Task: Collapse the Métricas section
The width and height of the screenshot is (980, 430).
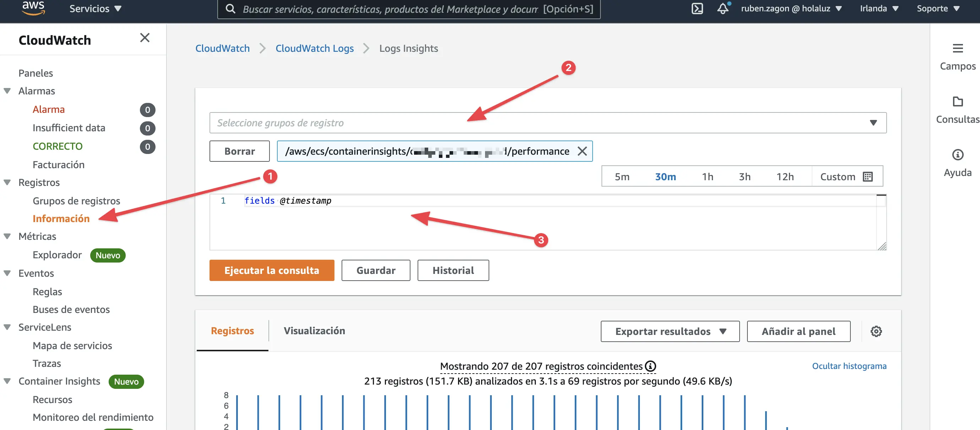Action: [7, 236]
